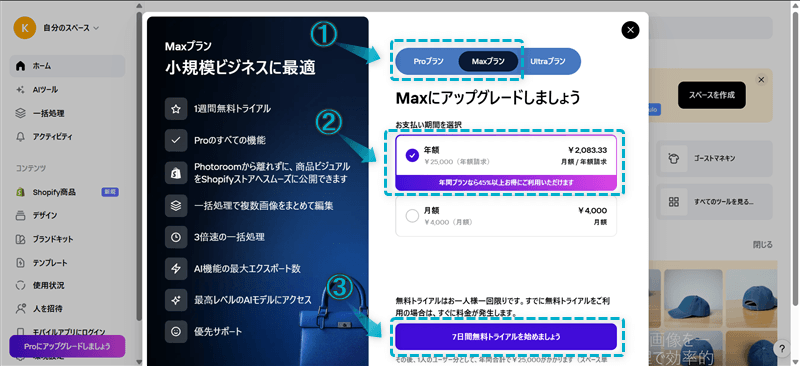
Task: Click the アクティビティ bell icon
Action: 20,137
